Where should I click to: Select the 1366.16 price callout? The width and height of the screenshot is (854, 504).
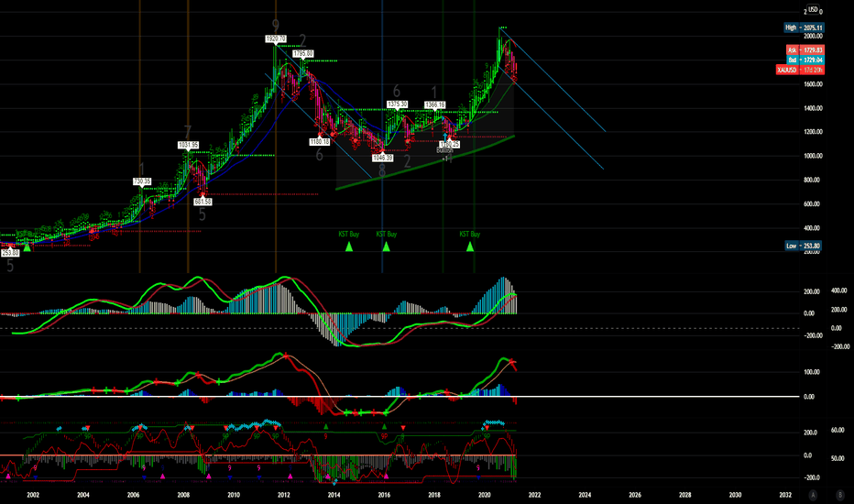[434, 104]
